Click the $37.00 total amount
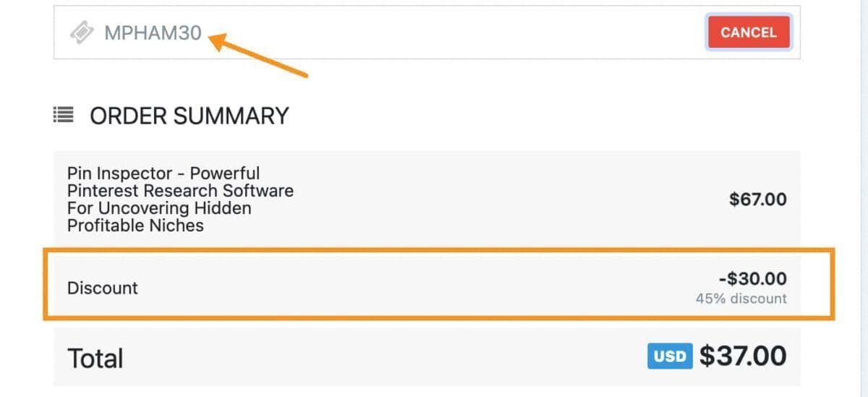Screen dimensions: 868x397 tap(742, 356)
